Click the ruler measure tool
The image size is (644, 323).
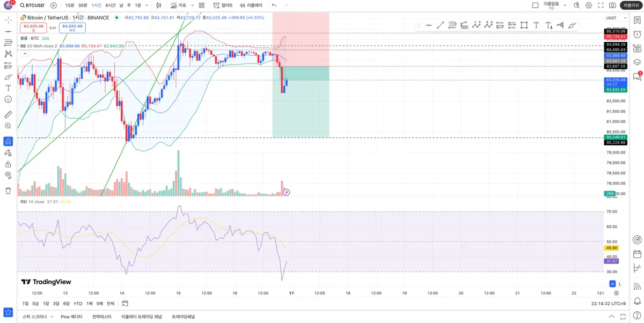click(x=8, y=114)
